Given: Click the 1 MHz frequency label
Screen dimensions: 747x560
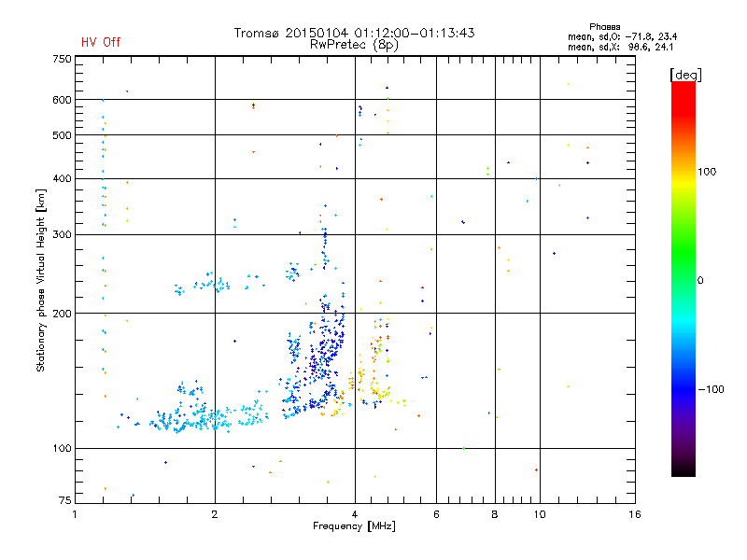Looking at the screenshot, I should point(75,514).
